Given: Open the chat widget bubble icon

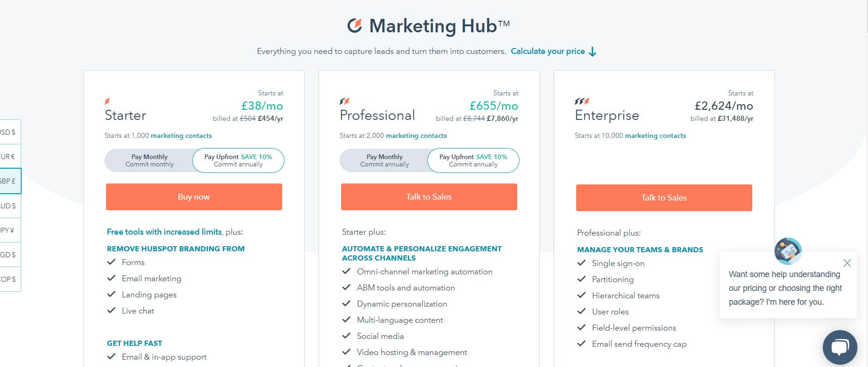Looking at the screenshot, I should (x=840, y=347).
